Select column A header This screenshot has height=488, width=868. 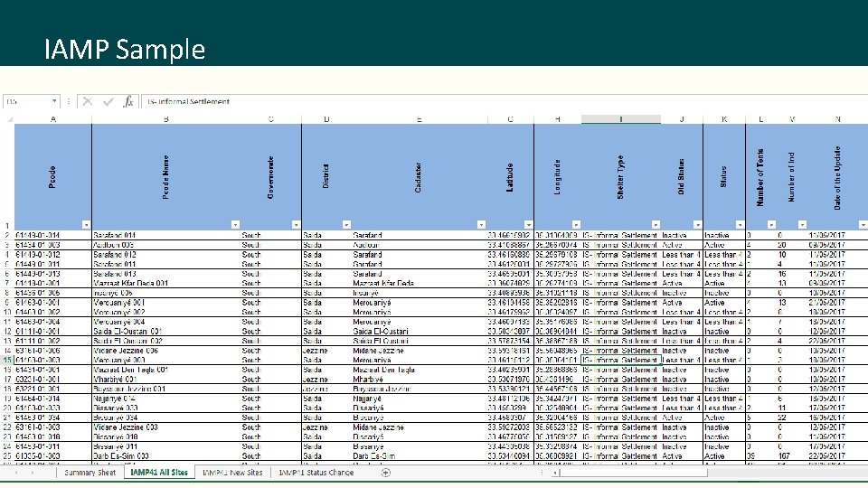tap(53, 119)
